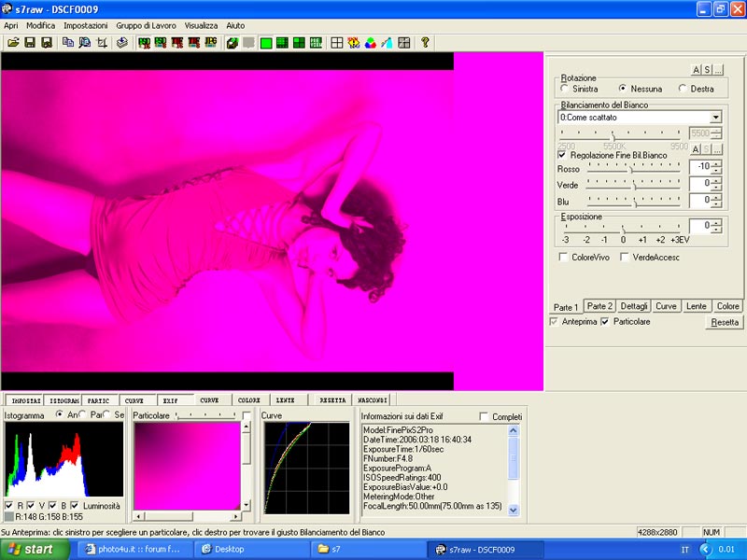Image resolution: width=747 pixels, height=560 pixels.
Task: Enable the ColoreVivo checkbox
Action: coord(564,258)
